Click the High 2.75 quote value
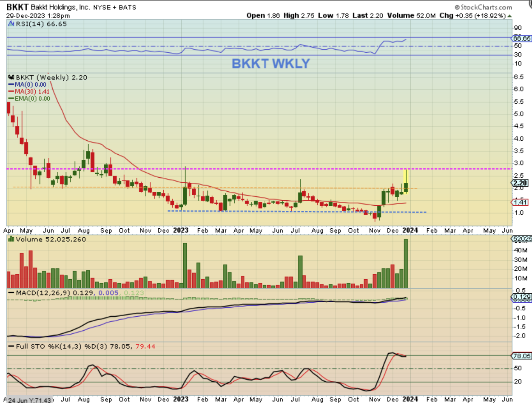 (x=298, y=15)
